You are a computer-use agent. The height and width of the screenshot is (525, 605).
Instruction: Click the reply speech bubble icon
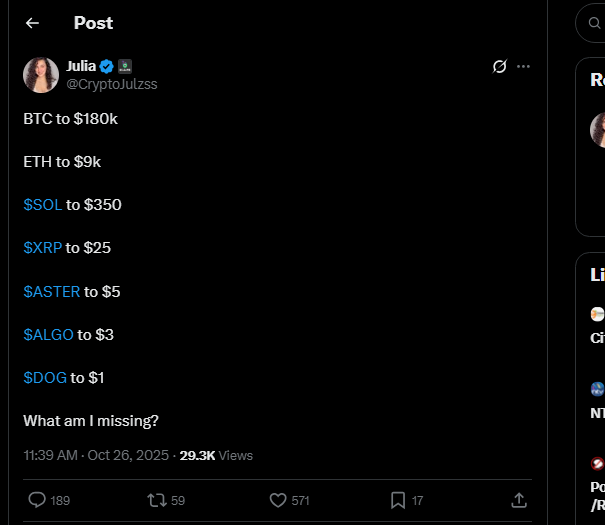[37, 499]
